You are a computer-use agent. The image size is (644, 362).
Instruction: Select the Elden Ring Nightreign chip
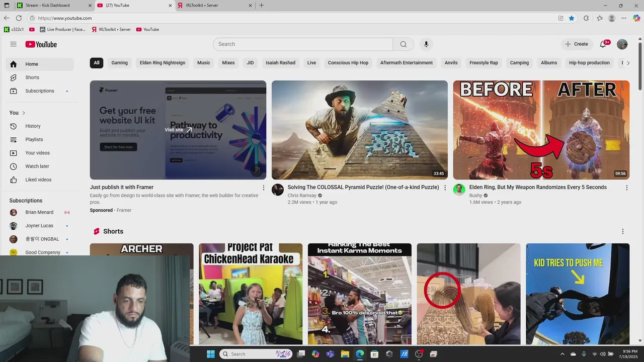pyautogui.click(x=163, y=63)
